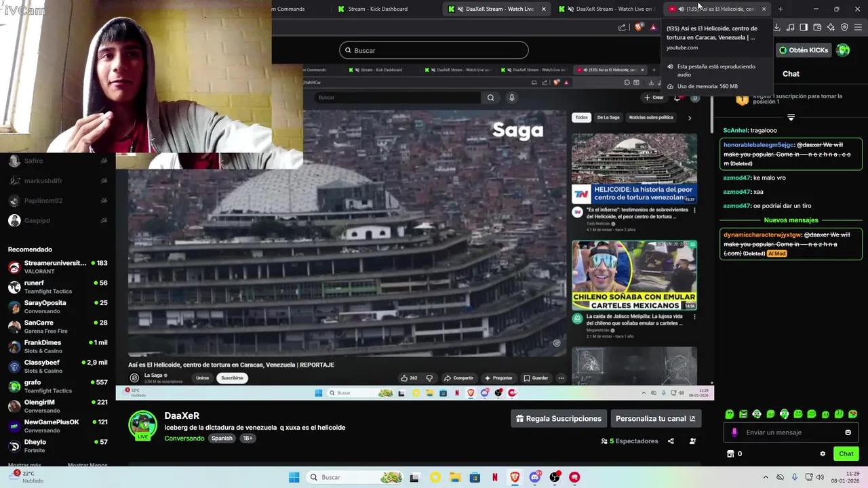
Task: Click the Netflix icon in Windows taskbar
Action: click(495, 477)
